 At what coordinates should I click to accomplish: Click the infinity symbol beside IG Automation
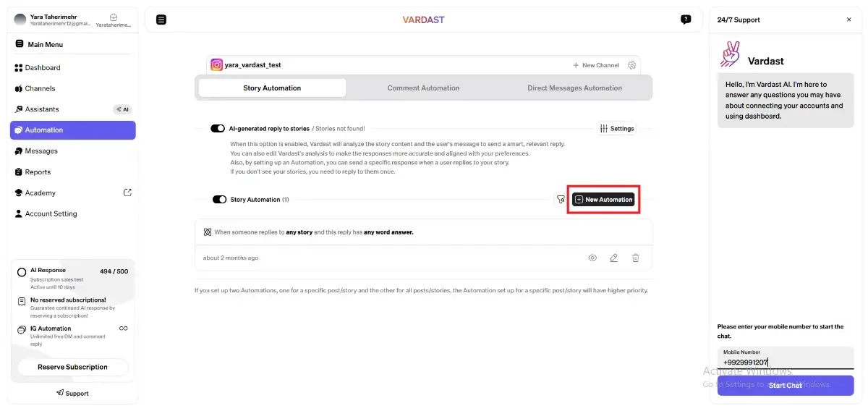(124, 329)
